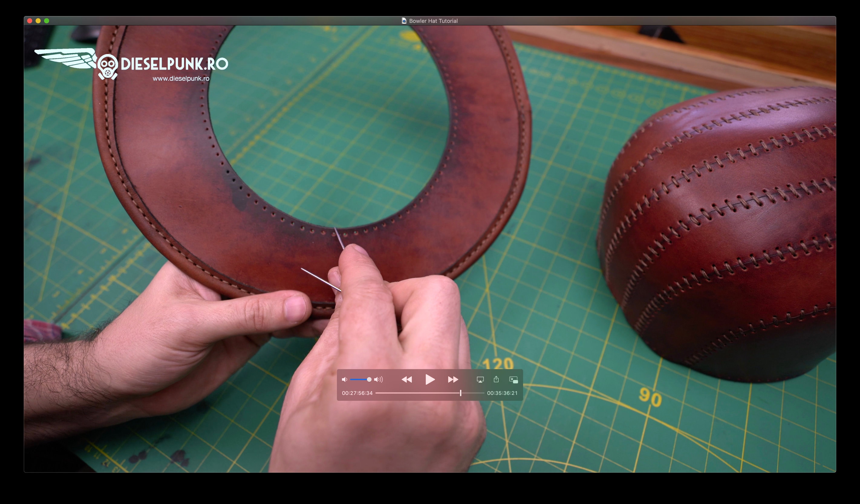The height and width of the screenshot is (504, 860).
Task: Enable picture-in-picture mode
Action: click(513, 380)
